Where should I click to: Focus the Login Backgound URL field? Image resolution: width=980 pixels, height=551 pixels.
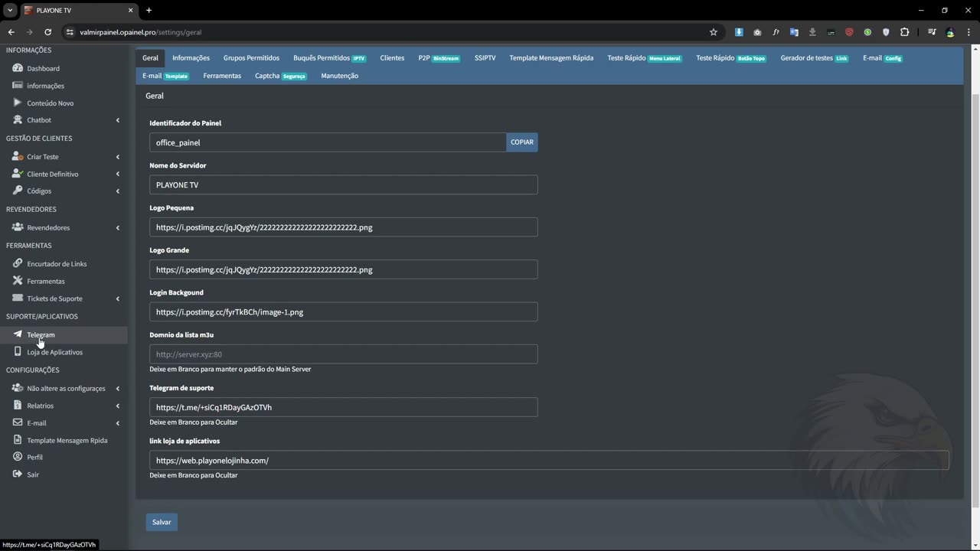[x=343, y=312]
